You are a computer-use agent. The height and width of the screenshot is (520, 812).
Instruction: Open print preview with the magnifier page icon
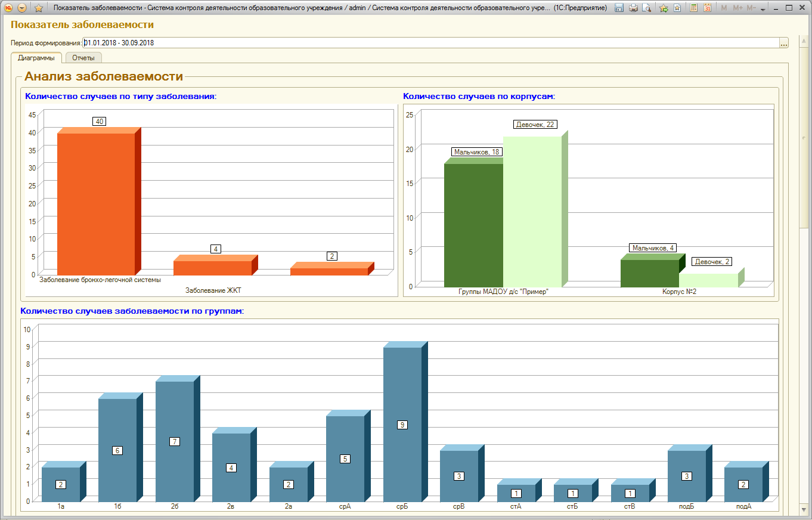(x=646, y=8)
